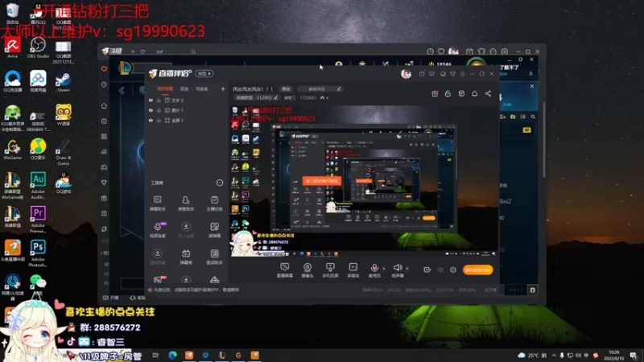Viewport: 644px width, 362px height.
Task: Expand microphone options arrow
Action: [384, 269]
